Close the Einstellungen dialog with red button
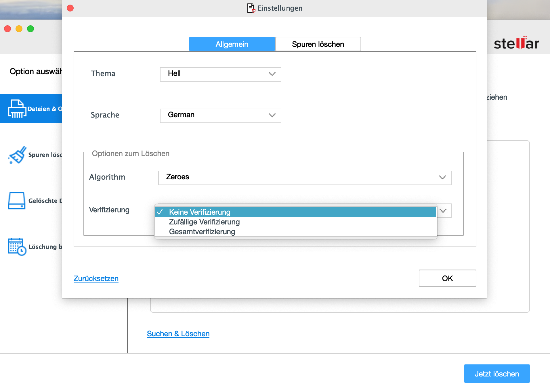This screenshot has height=392, width=550. (x=70, y=8)
